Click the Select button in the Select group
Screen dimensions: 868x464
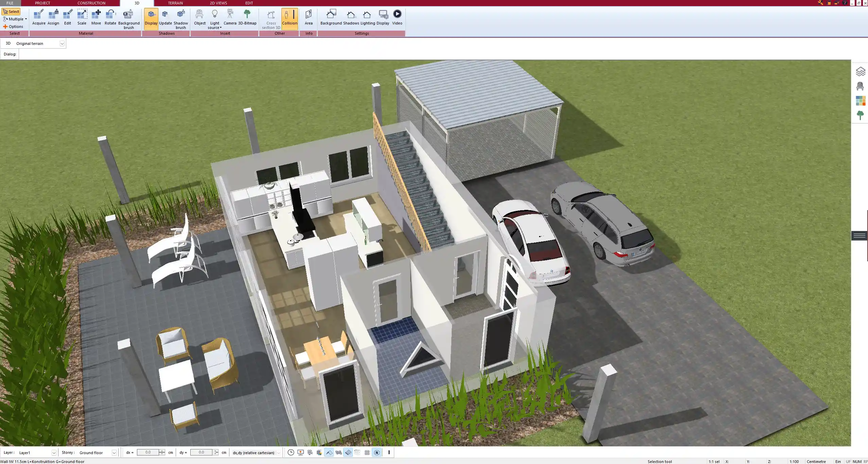[11, 11]
